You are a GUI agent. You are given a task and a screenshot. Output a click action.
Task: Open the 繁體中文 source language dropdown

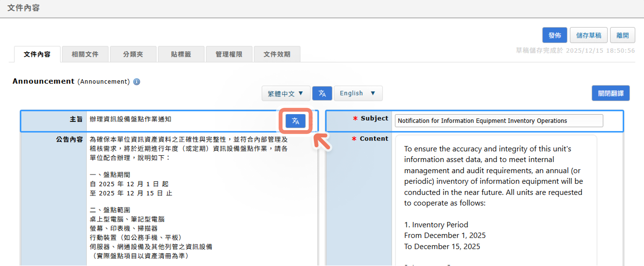click(285, 94)
